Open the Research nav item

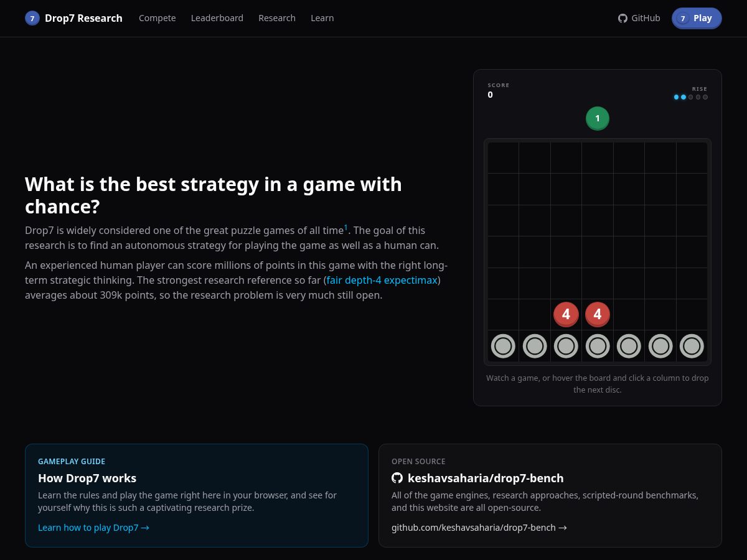coord(277,18)
